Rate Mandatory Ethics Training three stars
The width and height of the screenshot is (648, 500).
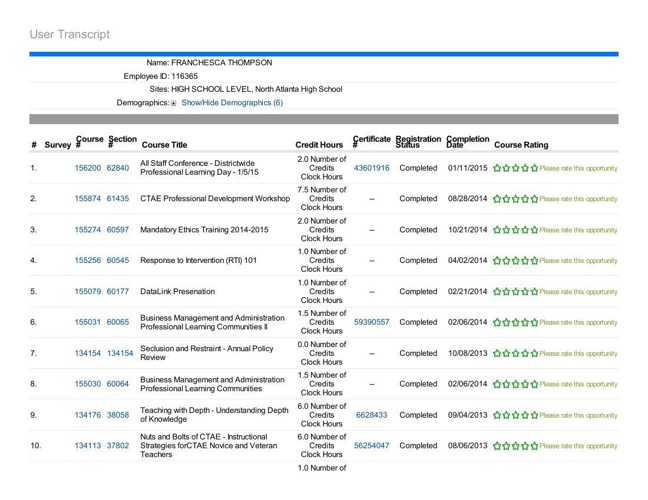516,230
